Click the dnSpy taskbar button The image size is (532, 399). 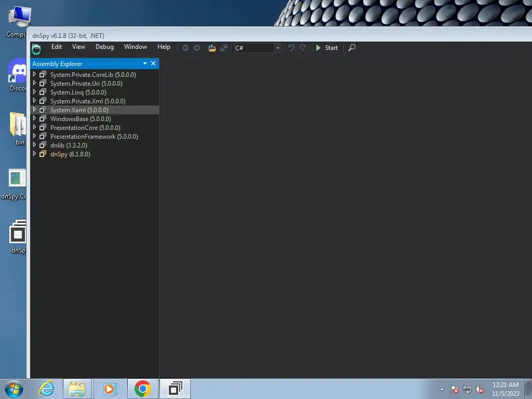tap(175, 389)
